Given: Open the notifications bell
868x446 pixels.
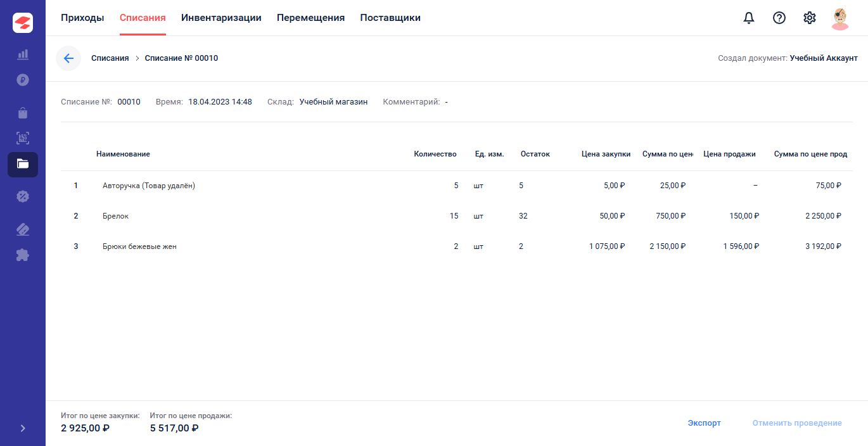Looking at the screenshot, I should (x=749, y=18).
